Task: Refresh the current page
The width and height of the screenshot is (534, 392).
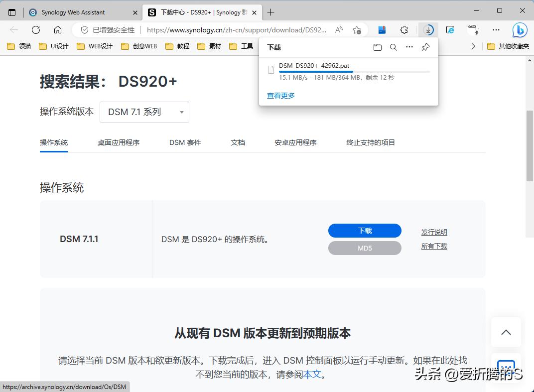Action: [x=35, y=30]
